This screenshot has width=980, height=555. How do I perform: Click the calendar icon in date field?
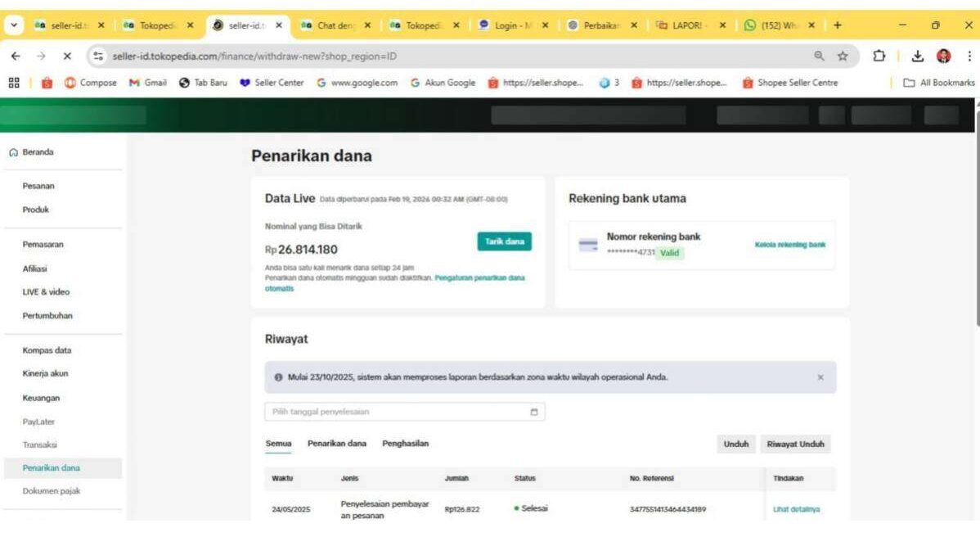pyautogui.click(x=534, y=412)
